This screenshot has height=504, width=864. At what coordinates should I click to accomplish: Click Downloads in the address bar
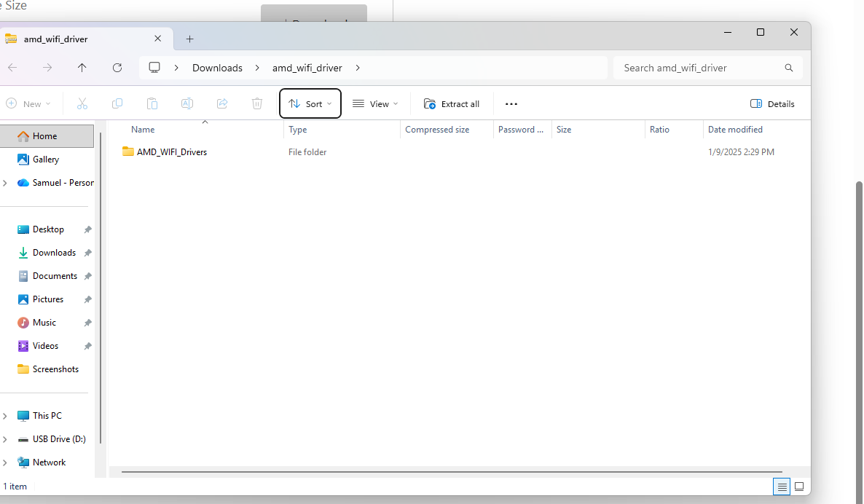click(217, 68)
